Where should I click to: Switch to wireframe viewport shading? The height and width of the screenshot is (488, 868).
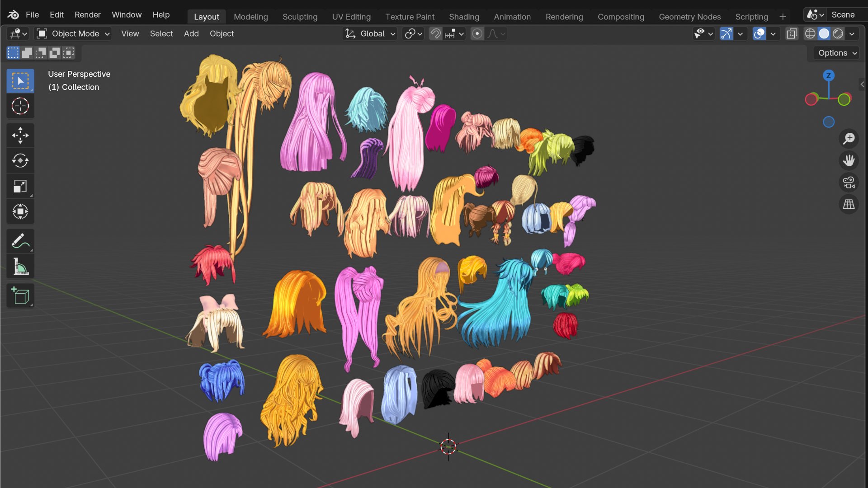(810, 33)
